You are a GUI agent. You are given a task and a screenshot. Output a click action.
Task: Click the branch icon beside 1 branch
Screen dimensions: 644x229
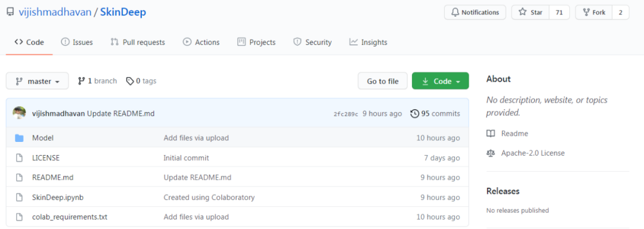81,81
